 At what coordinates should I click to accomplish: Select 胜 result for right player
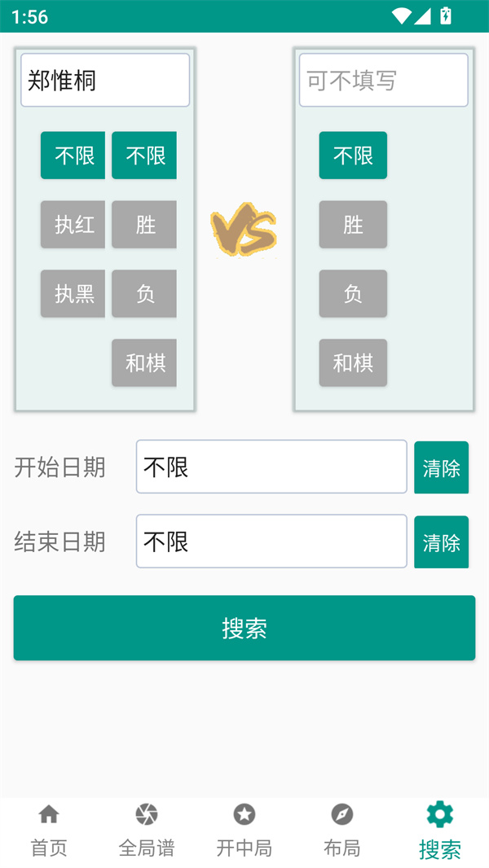353,225
